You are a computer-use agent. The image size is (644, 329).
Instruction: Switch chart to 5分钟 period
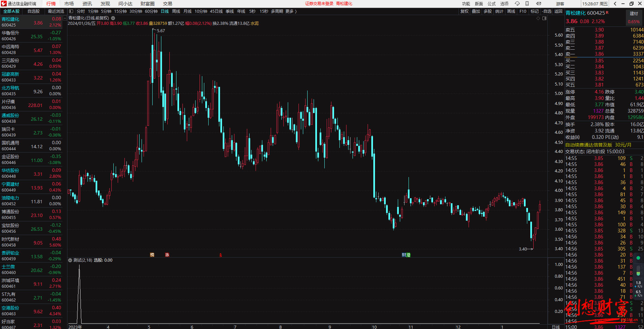[x=106, y=11]
